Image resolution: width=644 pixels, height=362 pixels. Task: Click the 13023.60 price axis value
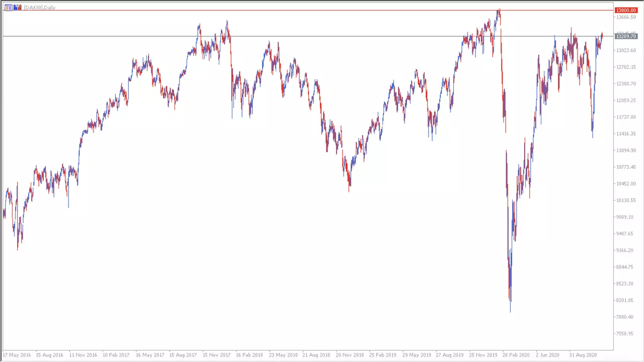(626, 50)
